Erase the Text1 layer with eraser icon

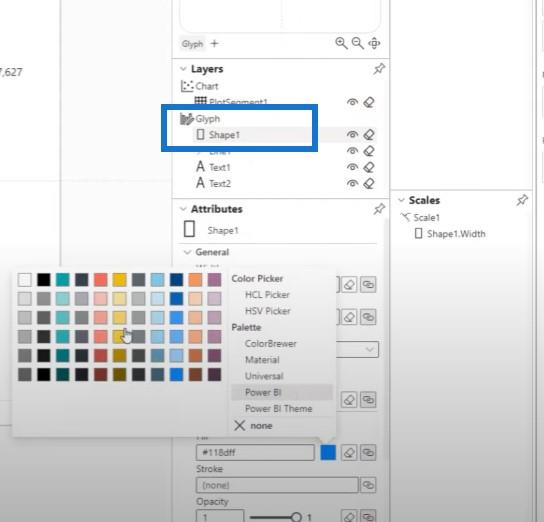tap(369, 167)
